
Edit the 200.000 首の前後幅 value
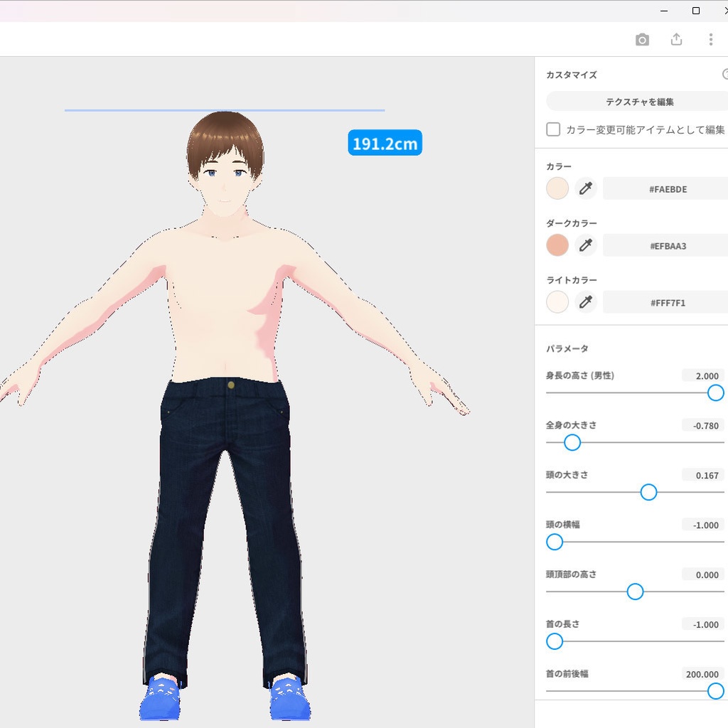(x=703, y=674)
